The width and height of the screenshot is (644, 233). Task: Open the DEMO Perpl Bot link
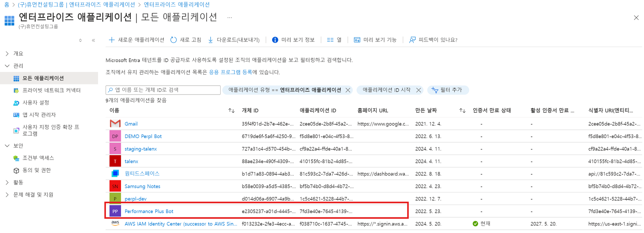[143, 136]
